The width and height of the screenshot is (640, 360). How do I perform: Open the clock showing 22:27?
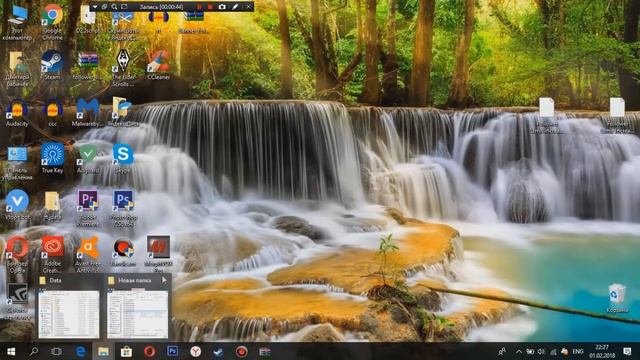pos(602,351)
